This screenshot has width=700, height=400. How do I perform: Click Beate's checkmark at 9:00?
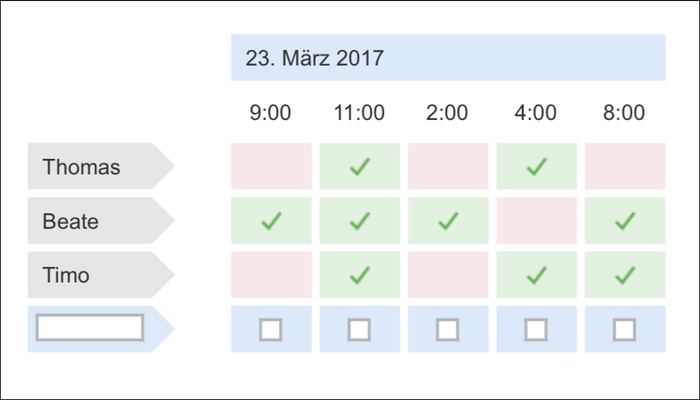(271, 221)
